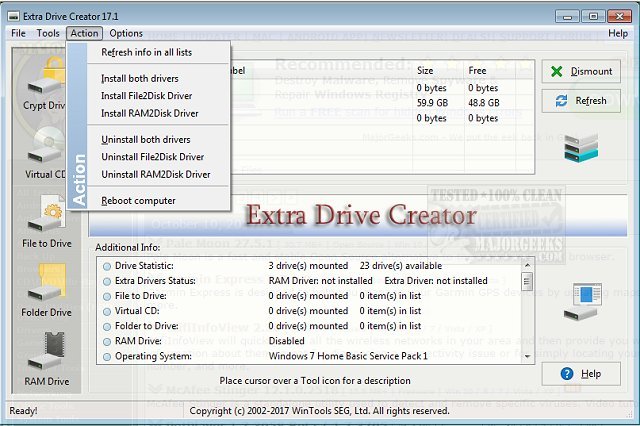Click the Refresh button
Image resolution: width=640 pixels, height=426 pixels.
click(x=581, y=101)
